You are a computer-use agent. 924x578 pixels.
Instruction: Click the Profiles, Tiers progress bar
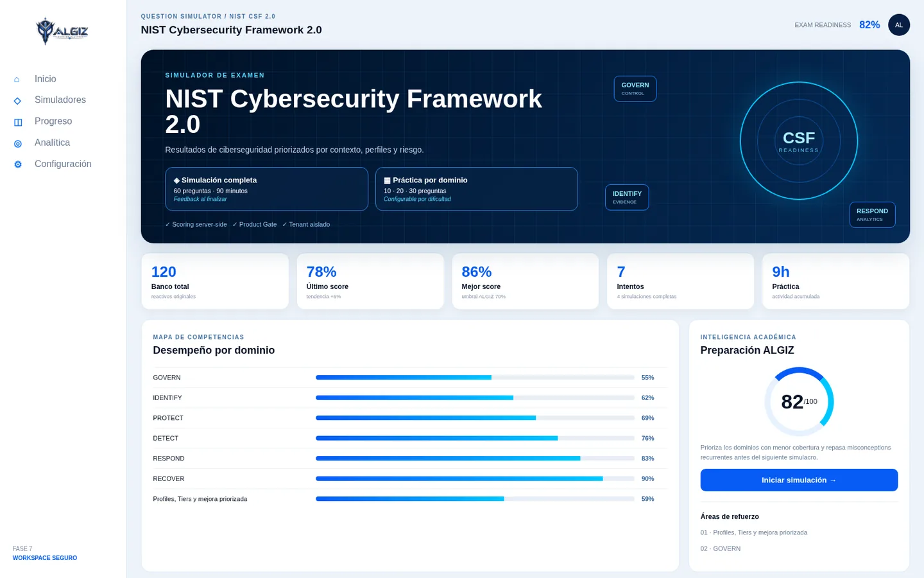point(475,499)
